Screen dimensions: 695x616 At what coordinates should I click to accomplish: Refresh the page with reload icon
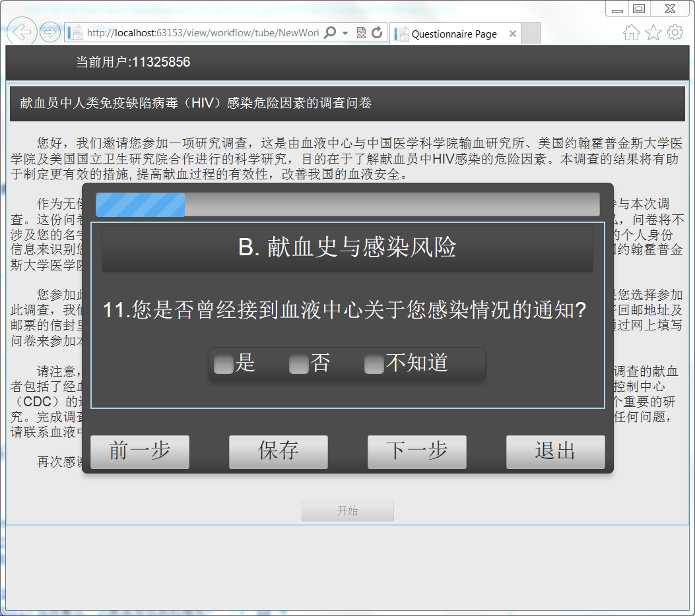pyautogui.click(x=377, y=32)
